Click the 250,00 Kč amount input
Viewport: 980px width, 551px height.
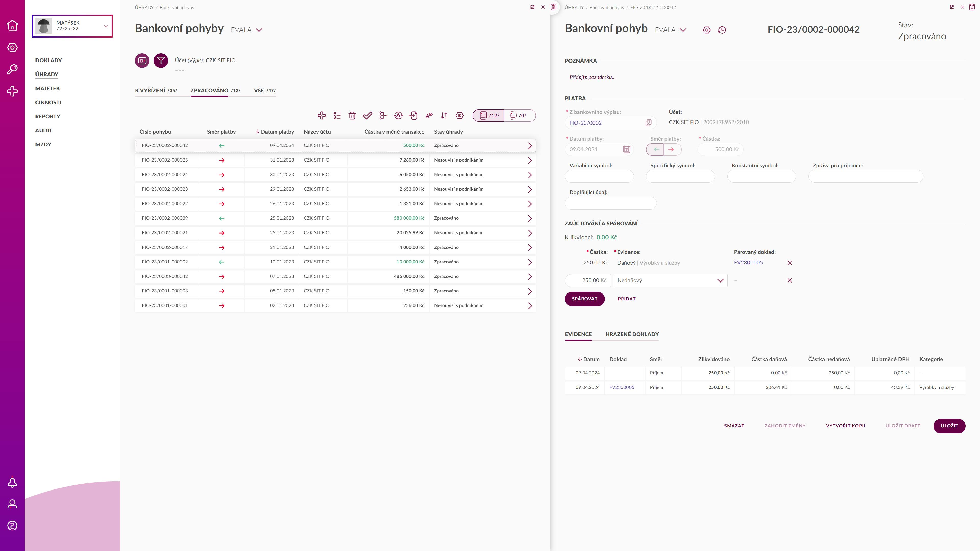tap(588, 281)
